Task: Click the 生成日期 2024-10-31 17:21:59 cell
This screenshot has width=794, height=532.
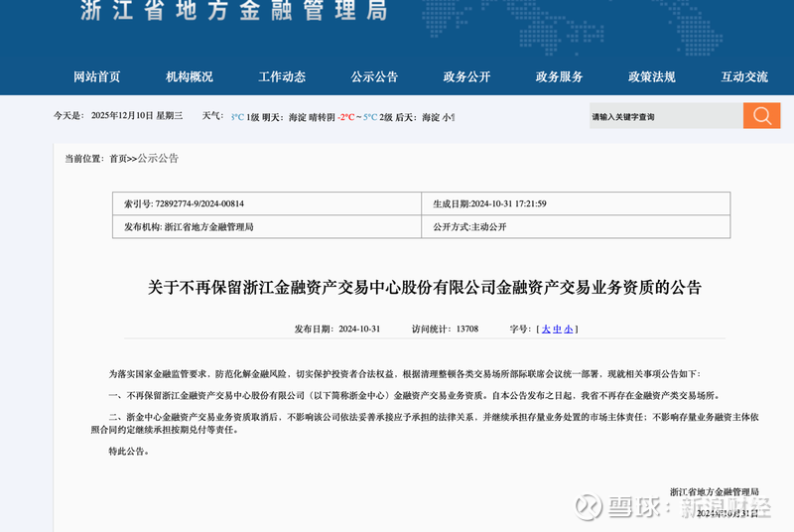Action: (x=576, y=203)
